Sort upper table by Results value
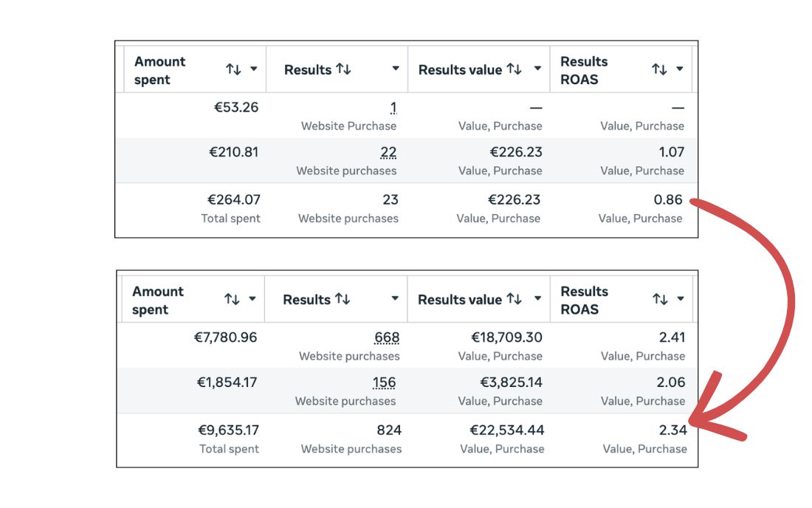Image resolution: width=812 pixels, height=508 pixels. (515, 69)
